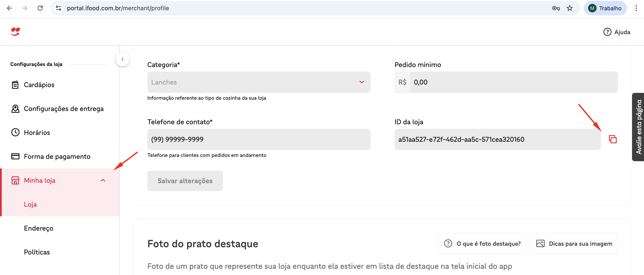The height and width of the screenshot is (275, 644).
Task: Switch to the Loja subsection
Action: [30, 204]
